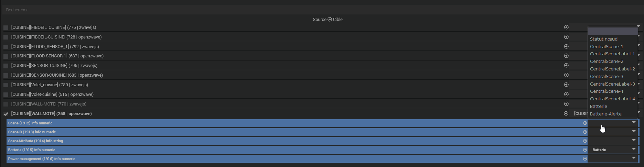The image size is (644, 167).
Task: Click arrow icon on Volet_cuisine zwavejs row
Action: [x=566, y=85]
